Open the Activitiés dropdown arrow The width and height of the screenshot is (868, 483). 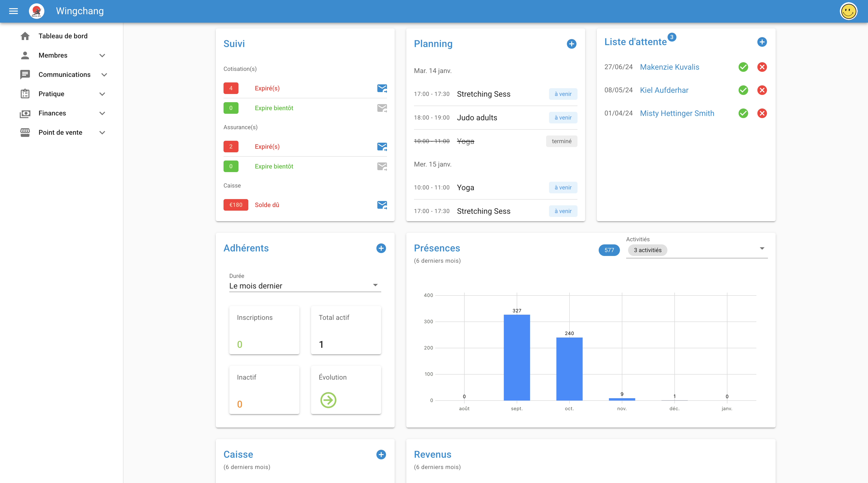click(762, 248)
